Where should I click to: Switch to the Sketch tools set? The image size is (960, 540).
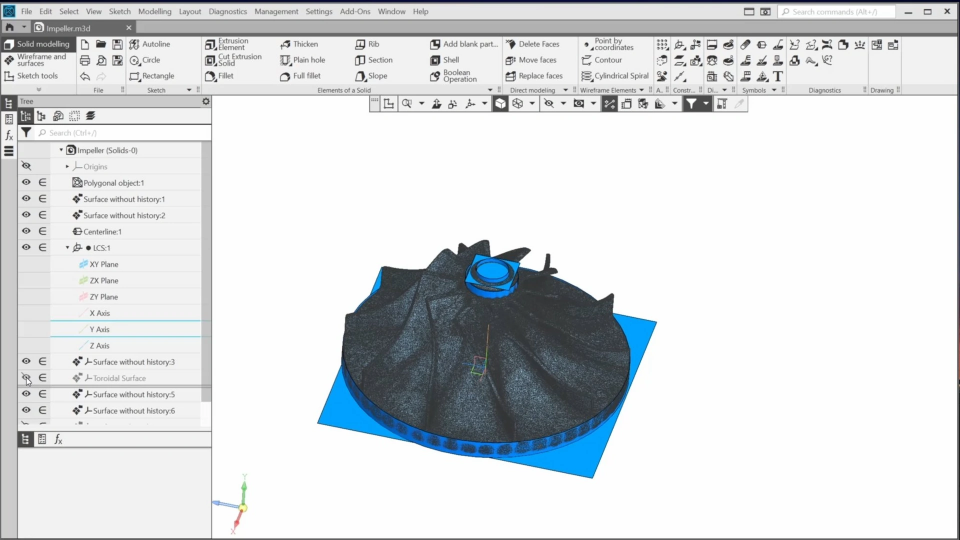pyautogui.click(x=37, y=76)
